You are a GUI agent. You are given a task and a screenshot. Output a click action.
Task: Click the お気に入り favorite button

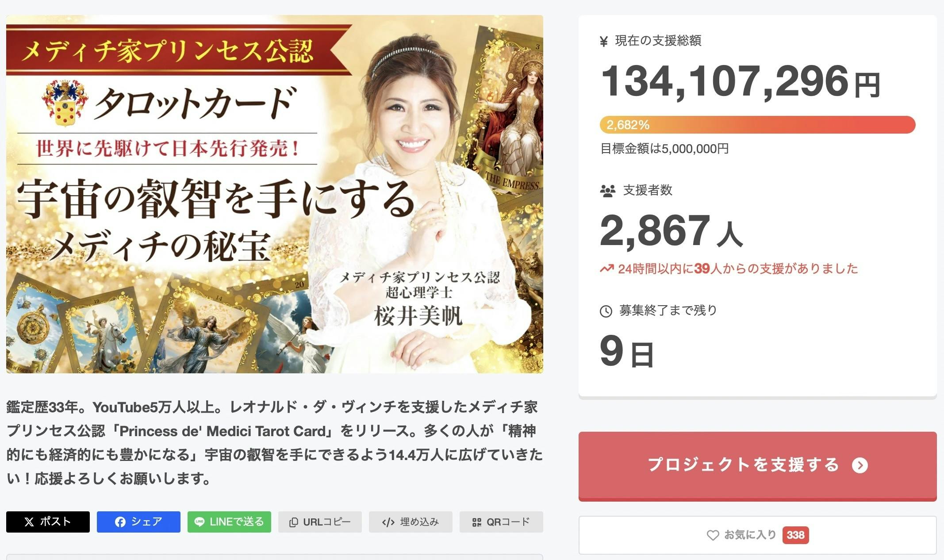pyautogui.click(x=757, y=535)
